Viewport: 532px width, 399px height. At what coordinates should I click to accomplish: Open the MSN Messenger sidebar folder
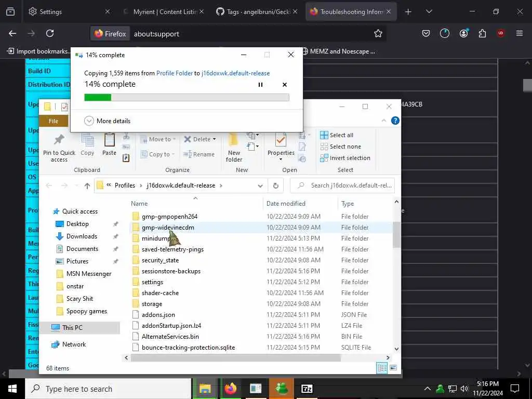pyautogui.click(x=88, y=274)
